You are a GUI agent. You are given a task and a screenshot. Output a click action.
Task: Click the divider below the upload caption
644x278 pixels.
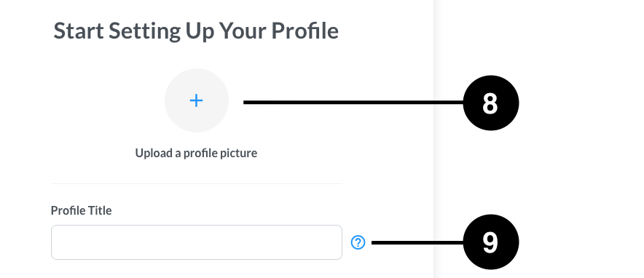(196, 183)
